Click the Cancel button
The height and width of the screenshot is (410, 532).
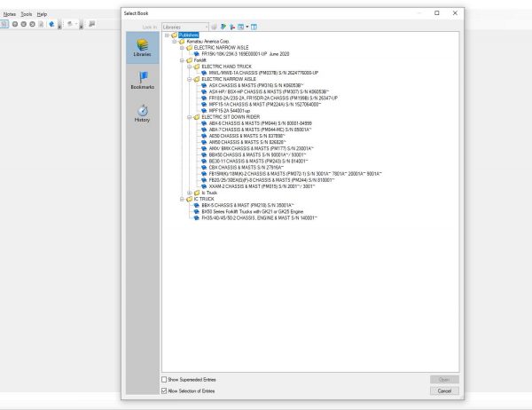(x=444, y=391)
